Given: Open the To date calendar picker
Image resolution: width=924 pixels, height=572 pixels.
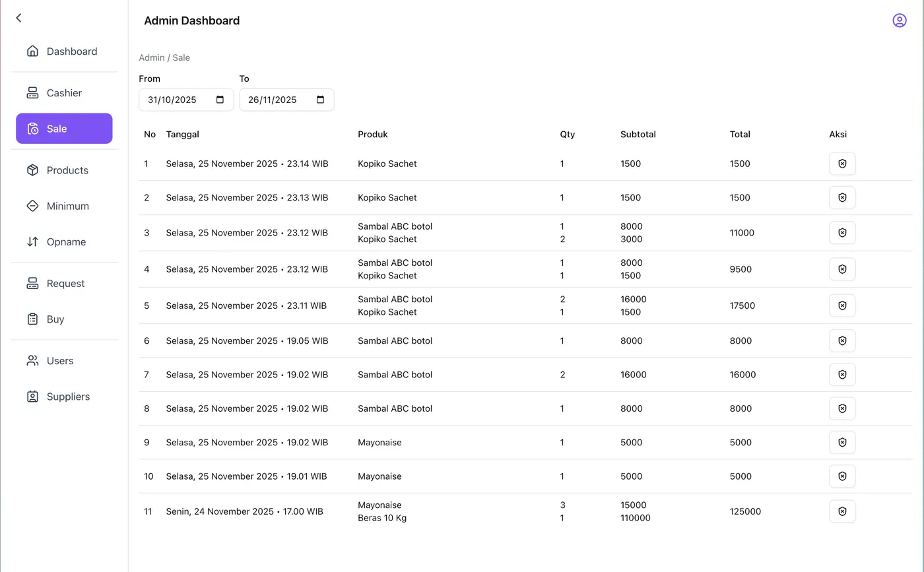Looking at the screenshot, I should pyautogui.click(x=321, y=100).
